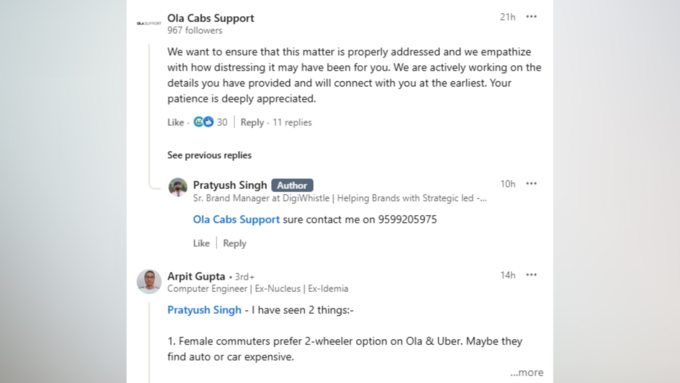Expand Arpit Gupta's comment with ...more

pyautogui.click(x=527, y=373)
